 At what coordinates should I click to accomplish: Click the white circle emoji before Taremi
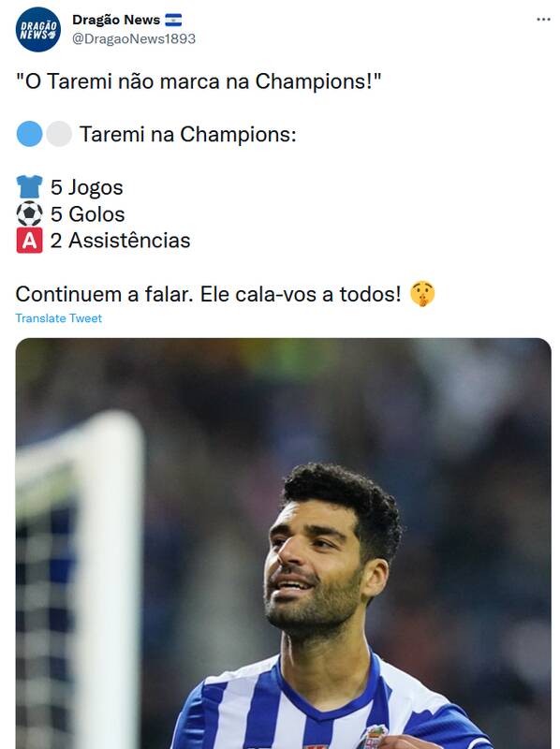[59, 134]
